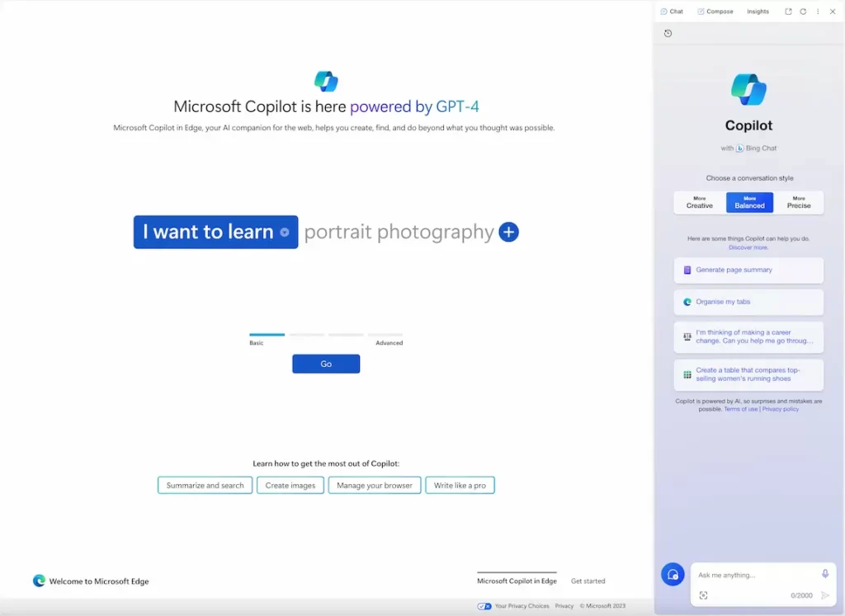The height and width of the screenshot is (616, 845).
Task: Switch to the Compose tab
Action: pyautogui.click(x=715, y=11)
